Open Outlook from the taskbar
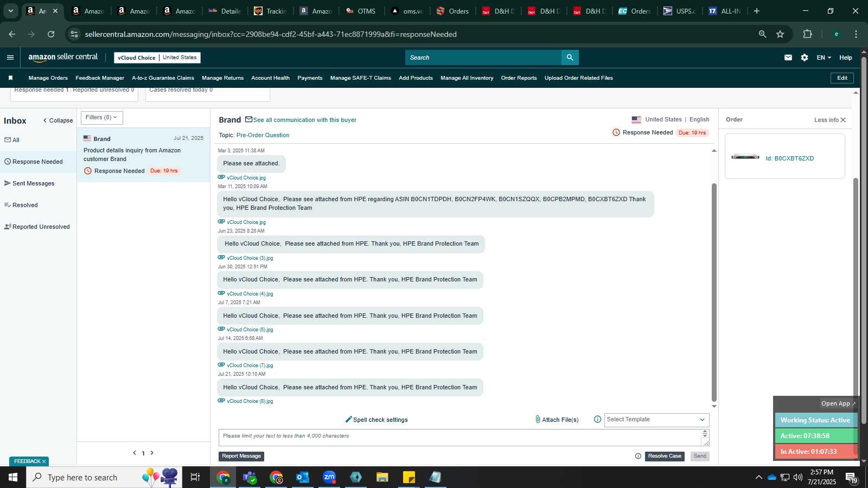This screenshot has width=868, height=488. (x=303, y=477)
